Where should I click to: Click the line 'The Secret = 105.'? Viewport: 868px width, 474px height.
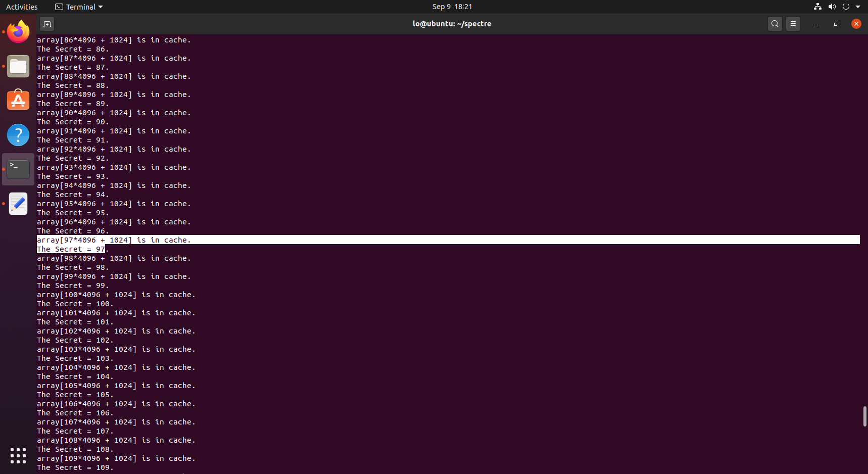(x=75, y=395)
